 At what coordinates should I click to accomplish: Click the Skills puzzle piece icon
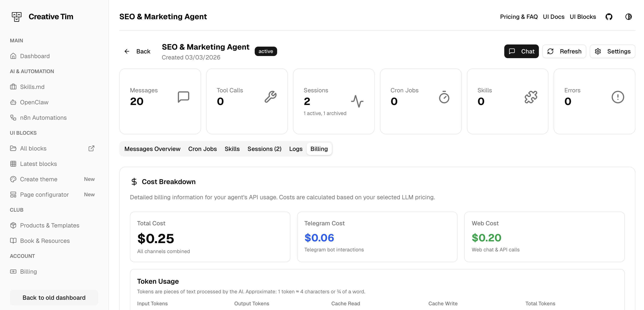531,97
